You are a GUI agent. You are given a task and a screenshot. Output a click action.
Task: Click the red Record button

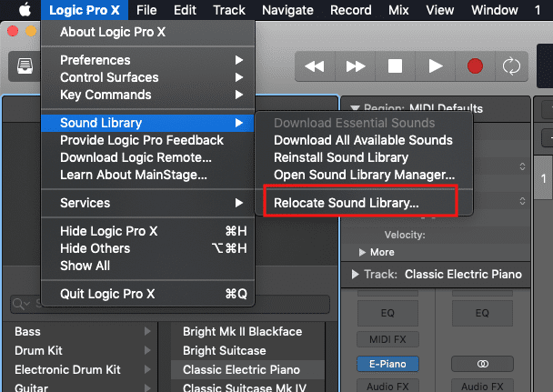[475, 66]
